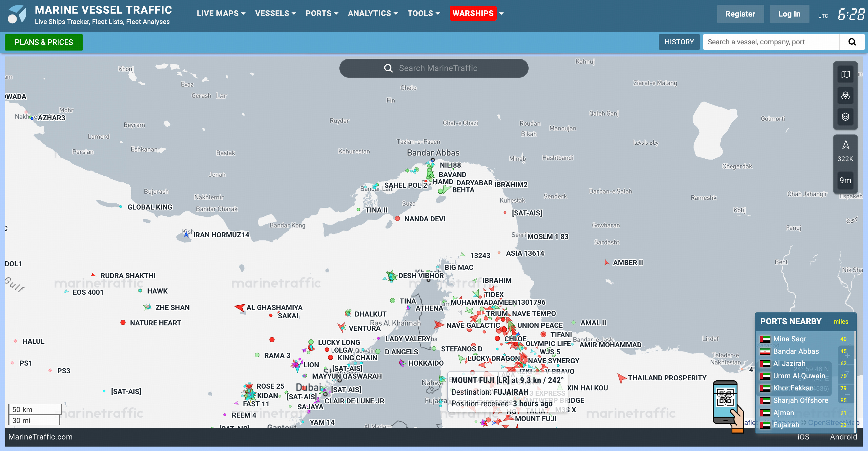Click the magnifier search button
Viewport: 868px width, 451px height.
[851, 42]
